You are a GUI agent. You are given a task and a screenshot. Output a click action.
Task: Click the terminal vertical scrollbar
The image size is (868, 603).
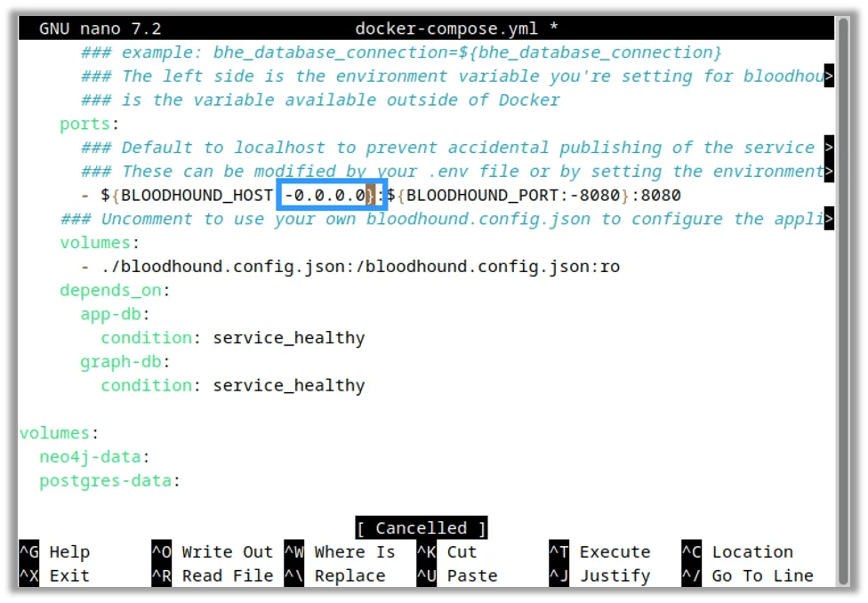pyautogui.click(x=844, y=301)
